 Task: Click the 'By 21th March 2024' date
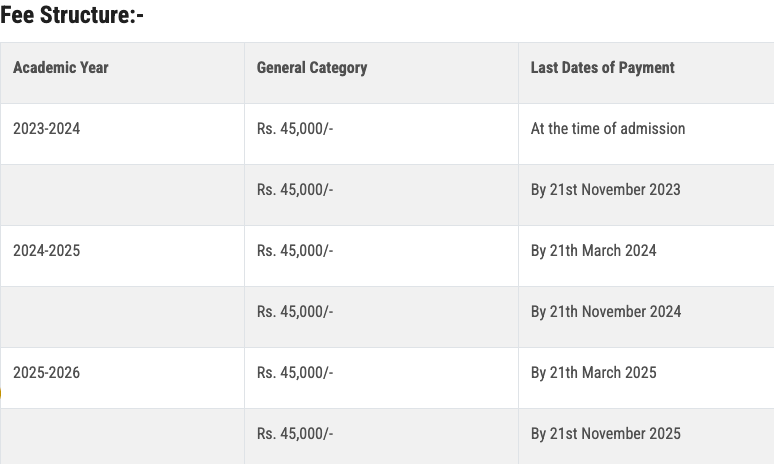[594, 251]
